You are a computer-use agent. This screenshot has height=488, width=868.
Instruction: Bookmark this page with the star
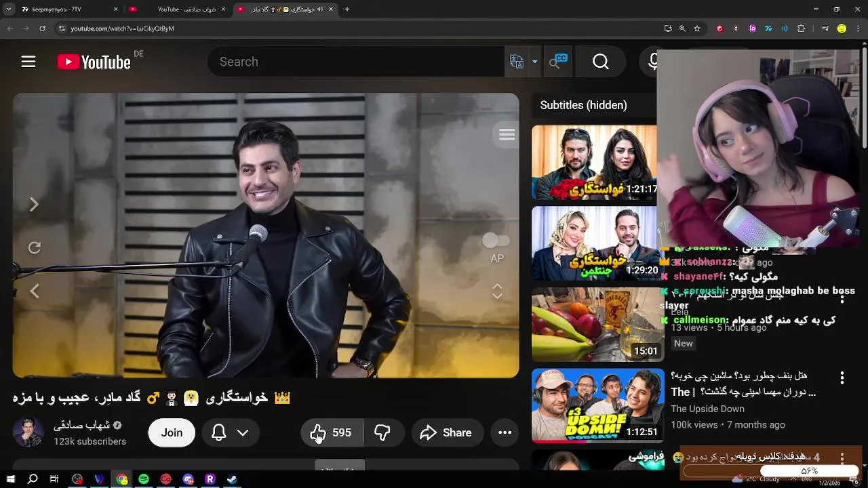coord(698,28)
